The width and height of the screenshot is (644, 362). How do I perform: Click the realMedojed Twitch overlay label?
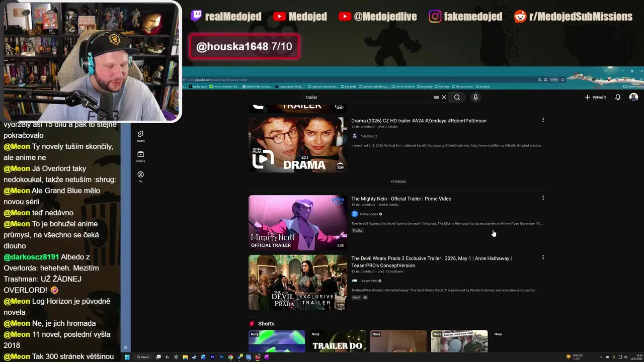click(x=227, y=17)
